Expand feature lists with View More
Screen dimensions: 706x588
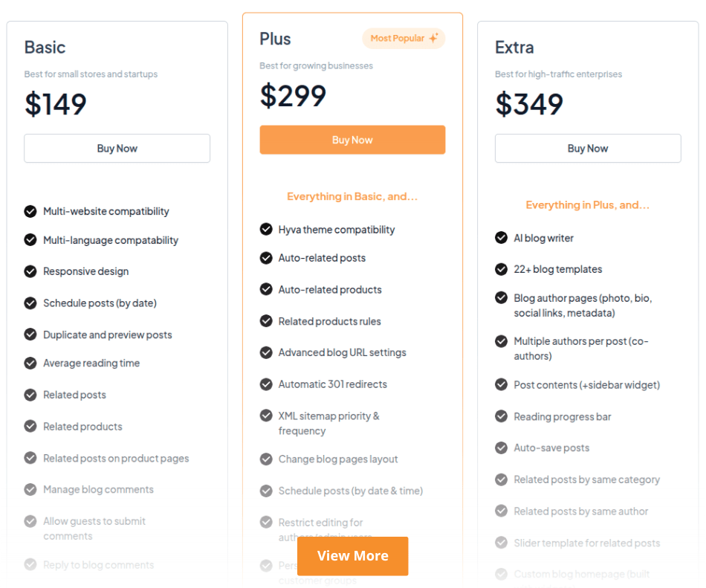(x=352, y=556)
